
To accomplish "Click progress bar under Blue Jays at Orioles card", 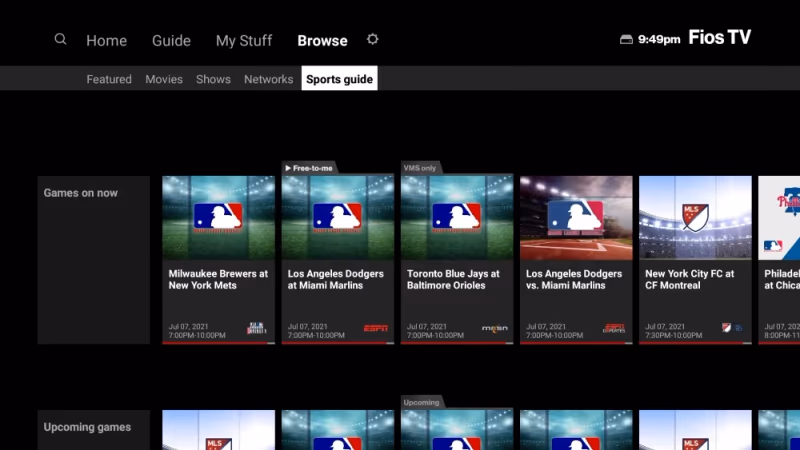I will (457, 343).
